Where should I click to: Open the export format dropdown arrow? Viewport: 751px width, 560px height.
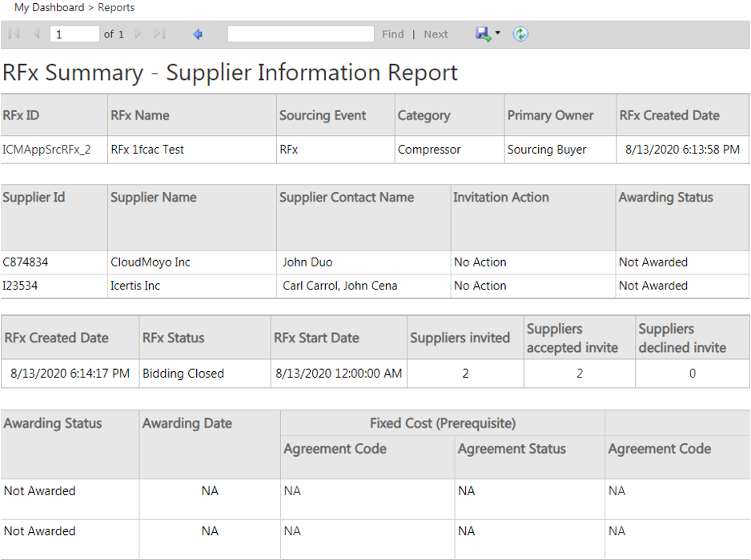pyautogui.click(x=498, y=34)
